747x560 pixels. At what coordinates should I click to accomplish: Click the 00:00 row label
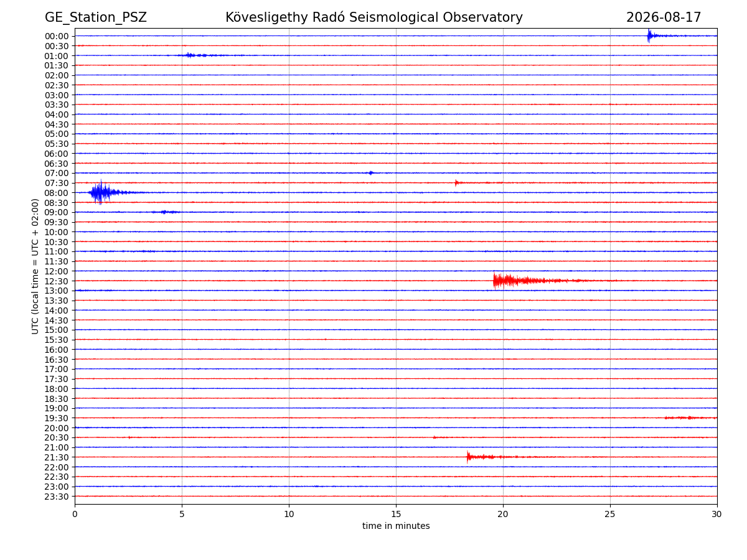[57, 36]
